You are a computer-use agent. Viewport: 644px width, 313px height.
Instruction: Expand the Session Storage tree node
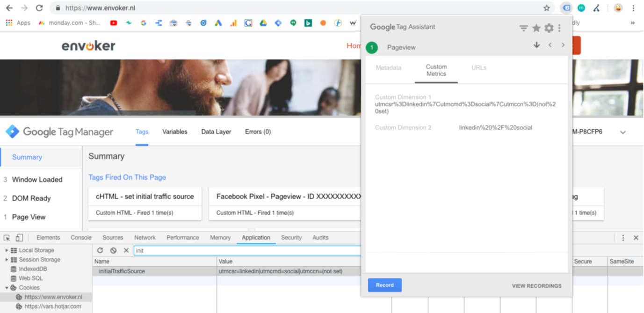[x=7, y=260]
